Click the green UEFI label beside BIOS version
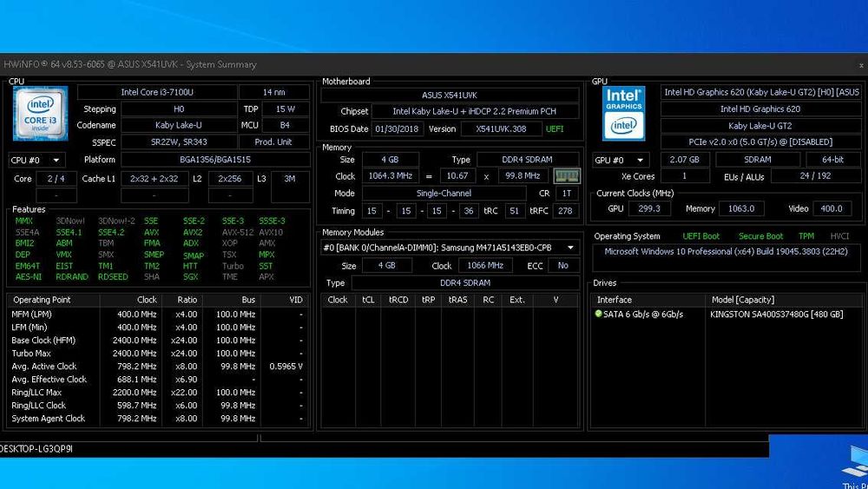This screenshot has width=868, height=489. (555, 129)
